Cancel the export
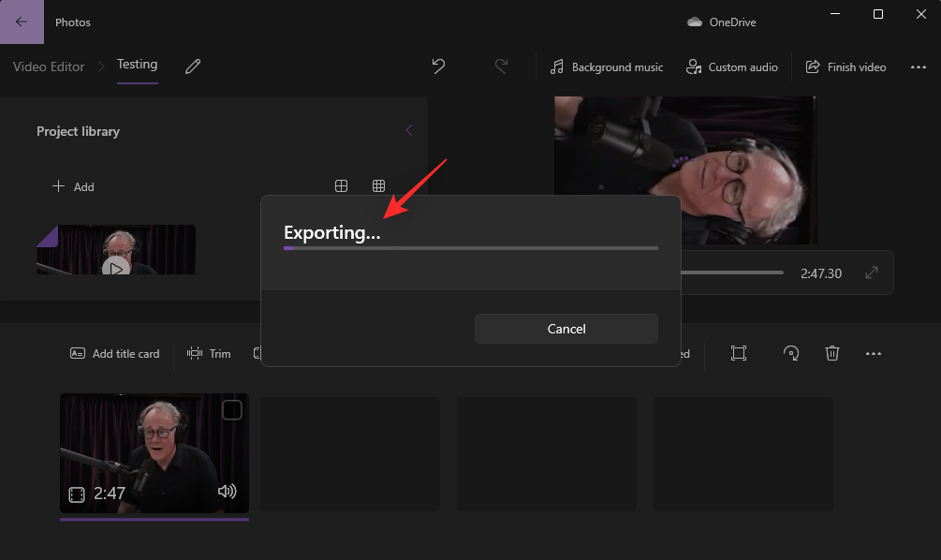 point(566,329)
